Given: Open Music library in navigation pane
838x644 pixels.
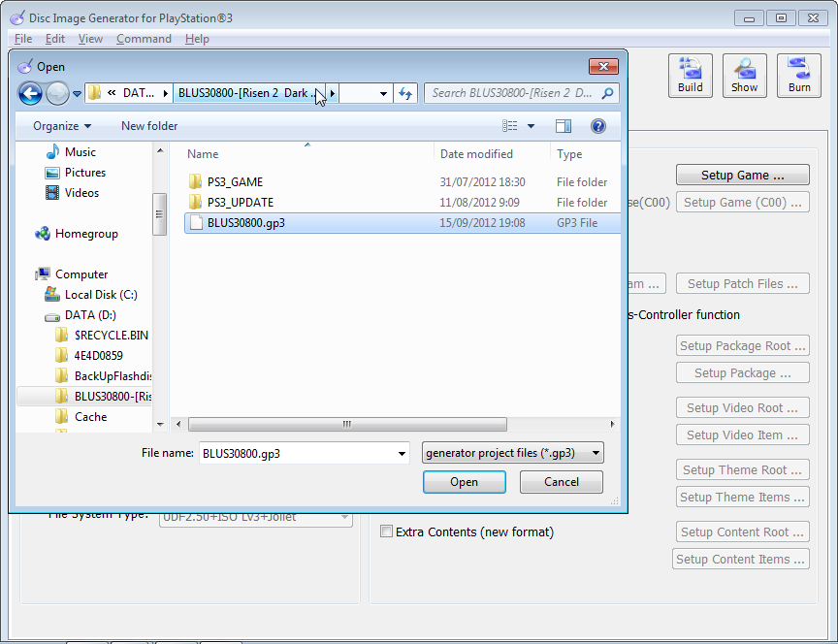Looking at the screenshot, I should (x=71, y=151).
